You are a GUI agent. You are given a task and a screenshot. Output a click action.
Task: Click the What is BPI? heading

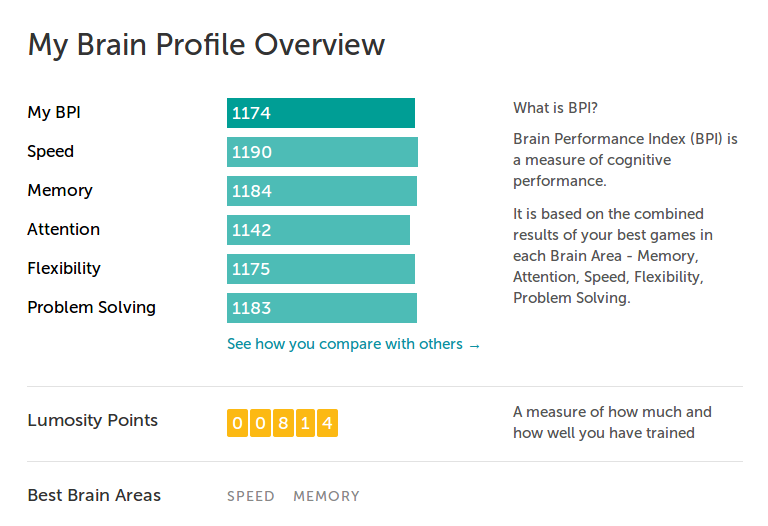click(x=555, y=108)
